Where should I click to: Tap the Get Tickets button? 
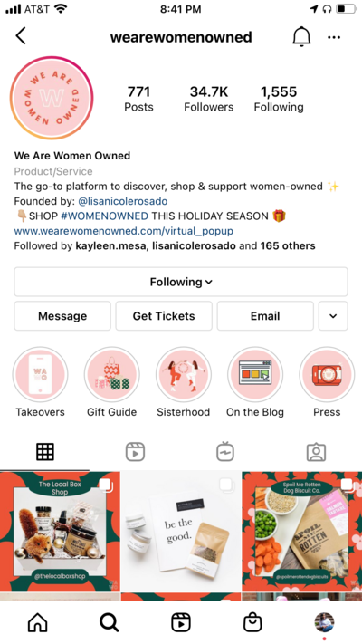pos(164,316)
